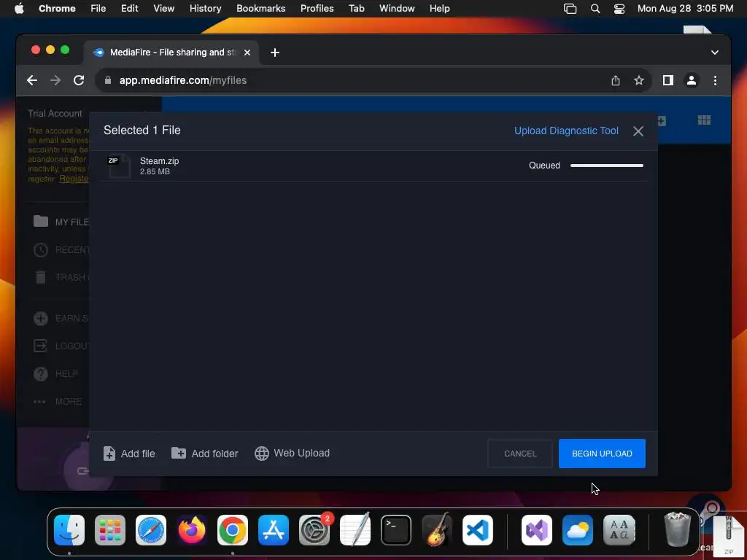Open Weather app from the Dock
This screenshot has width=747, height=560.
pos(578,530)
